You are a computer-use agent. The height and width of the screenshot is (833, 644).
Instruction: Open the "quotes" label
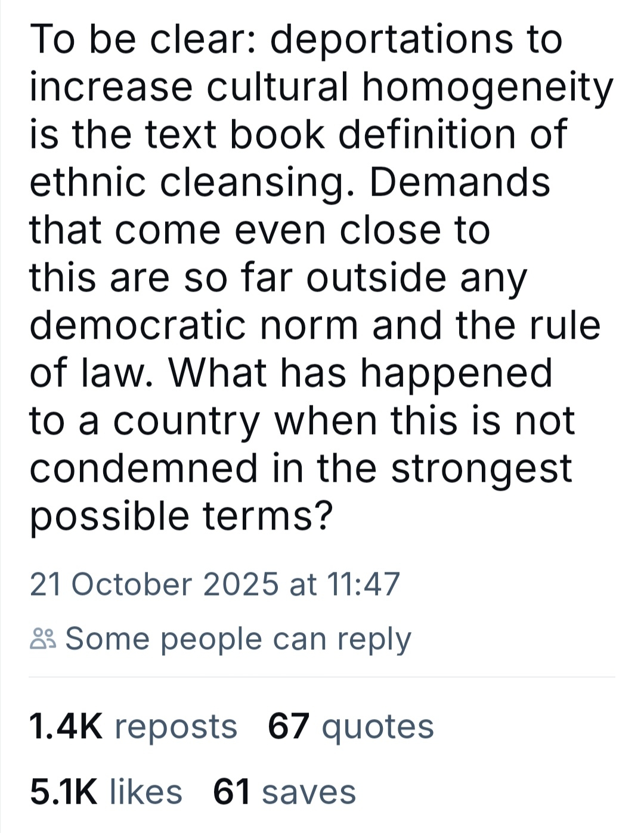pos(377,726)
